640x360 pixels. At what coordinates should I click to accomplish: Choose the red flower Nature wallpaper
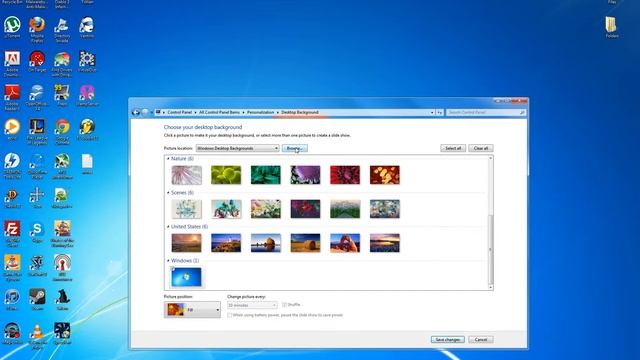345,175
